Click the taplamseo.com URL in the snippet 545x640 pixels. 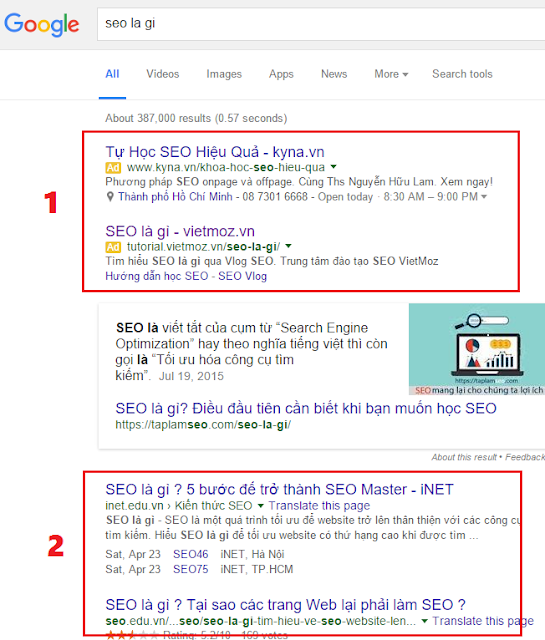[x=203, y=425]
